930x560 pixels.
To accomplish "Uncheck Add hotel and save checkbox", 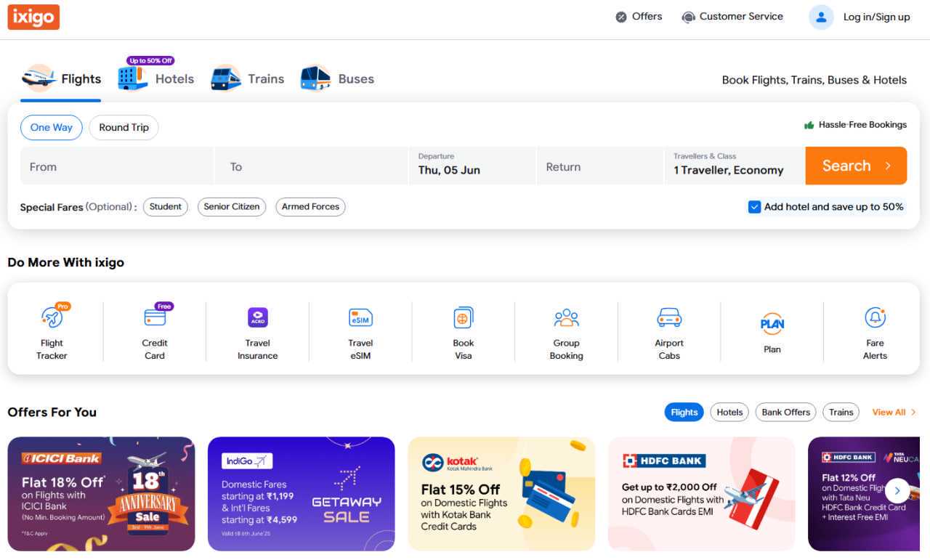I will pos(754,207).
